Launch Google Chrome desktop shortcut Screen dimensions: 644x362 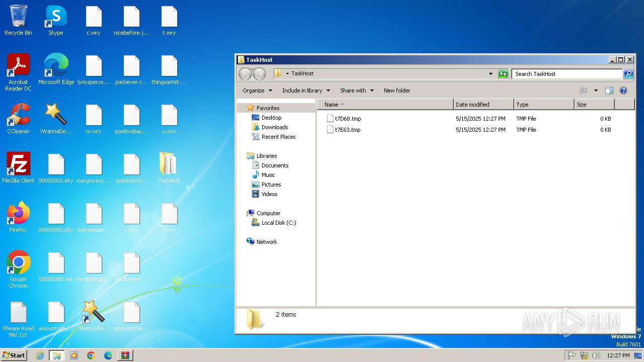(x=18, y=270)
